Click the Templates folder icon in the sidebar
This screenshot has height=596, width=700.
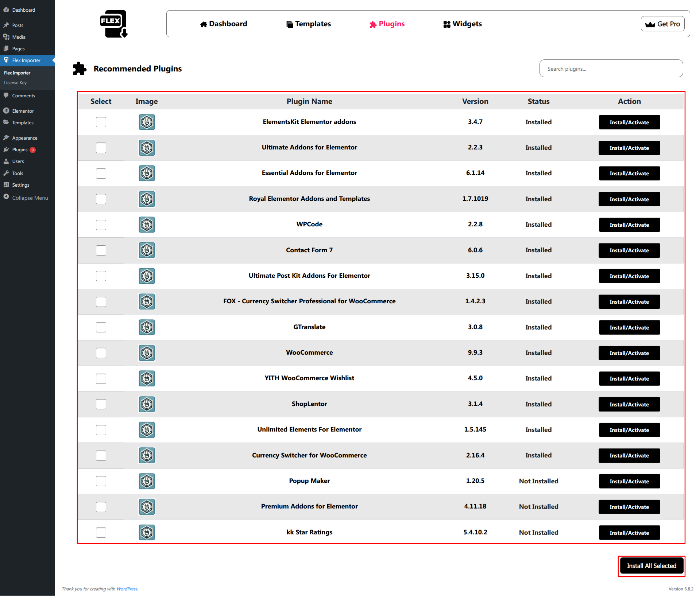click(6, 122)
